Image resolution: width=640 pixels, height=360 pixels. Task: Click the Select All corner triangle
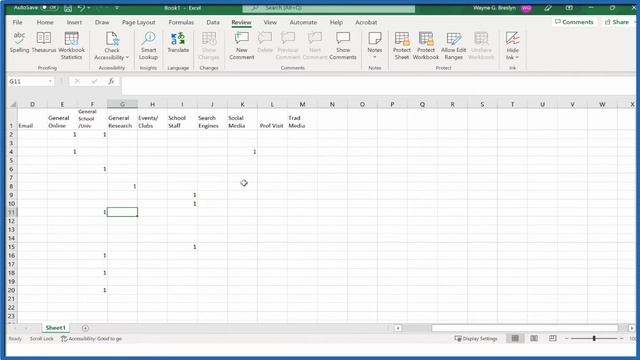[13, 104]
